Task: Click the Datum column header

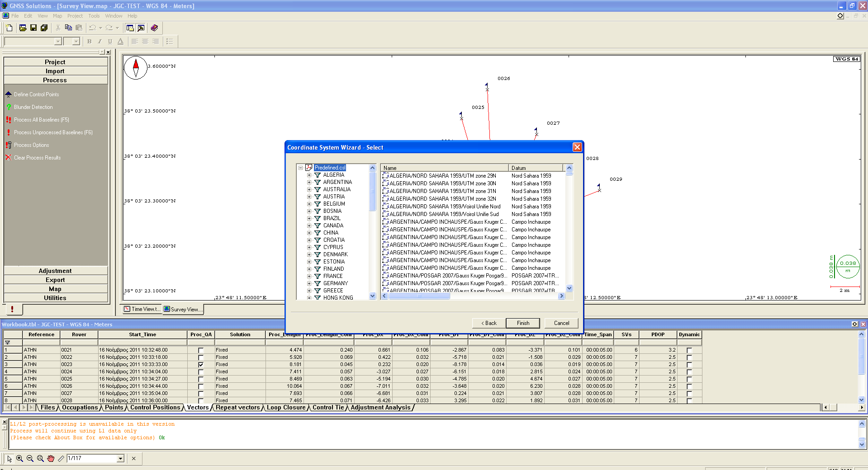Action: click(536, 168)
